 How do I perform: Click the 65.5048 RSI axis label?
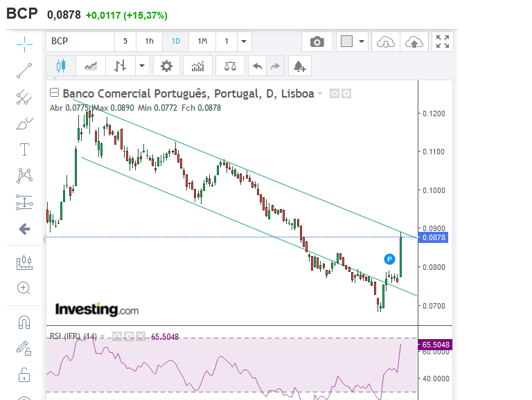[435, 345]
